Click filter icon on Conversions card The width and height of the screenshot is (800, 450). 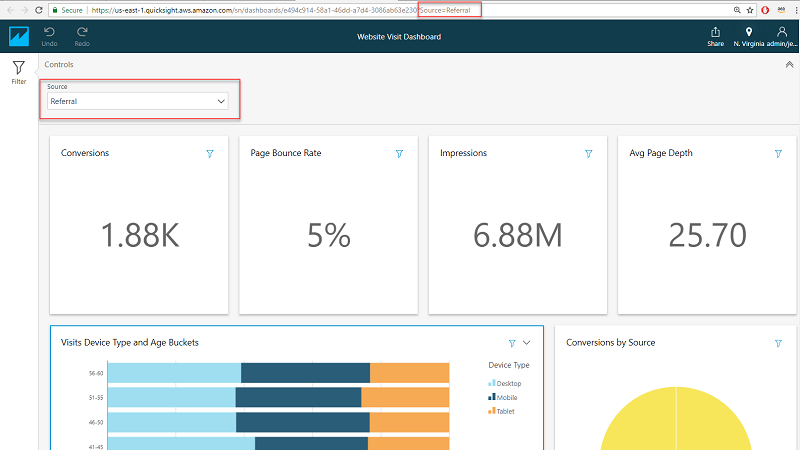point(209,154)
